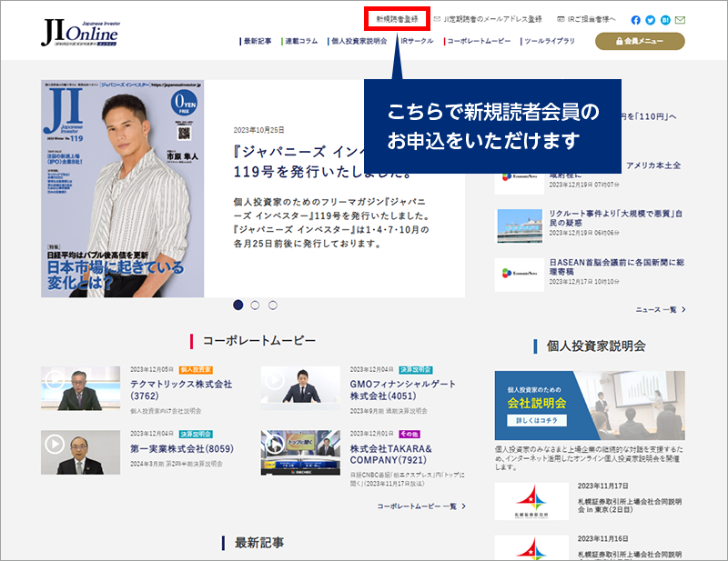Open the IRサークル menu item
This screenshot has height=561, width=728.
point(417,41)
